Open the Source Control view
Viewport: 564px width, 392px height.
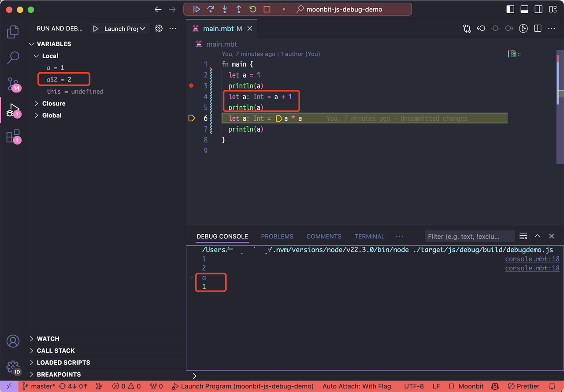13,83
